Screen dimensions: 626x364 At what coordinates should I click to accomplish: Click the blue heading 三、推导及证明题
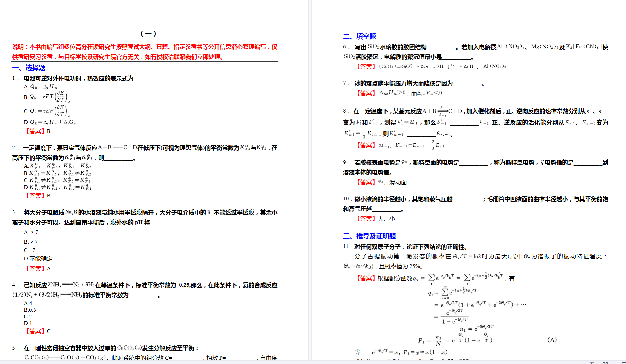(x=369, y=236)
